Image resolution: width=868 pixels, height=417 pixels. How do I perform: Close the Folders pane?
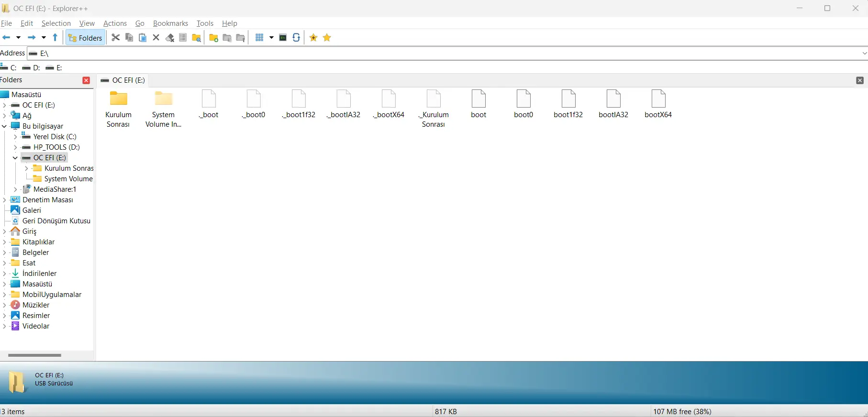86,80
